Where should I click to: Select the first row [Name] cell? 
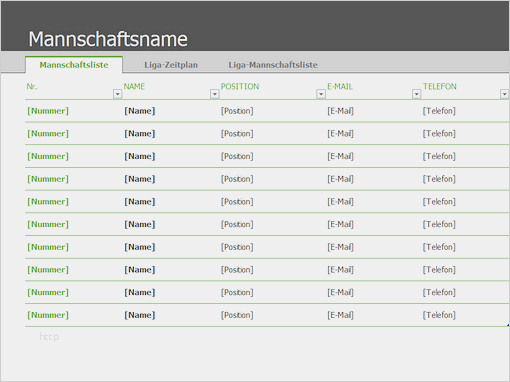140,111
